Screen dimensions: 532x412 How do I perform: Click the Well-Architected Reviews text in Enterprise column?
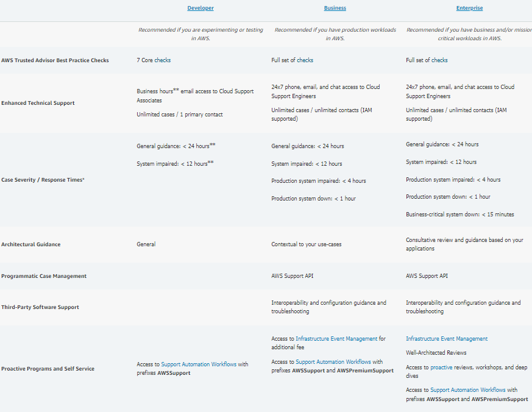436,353
